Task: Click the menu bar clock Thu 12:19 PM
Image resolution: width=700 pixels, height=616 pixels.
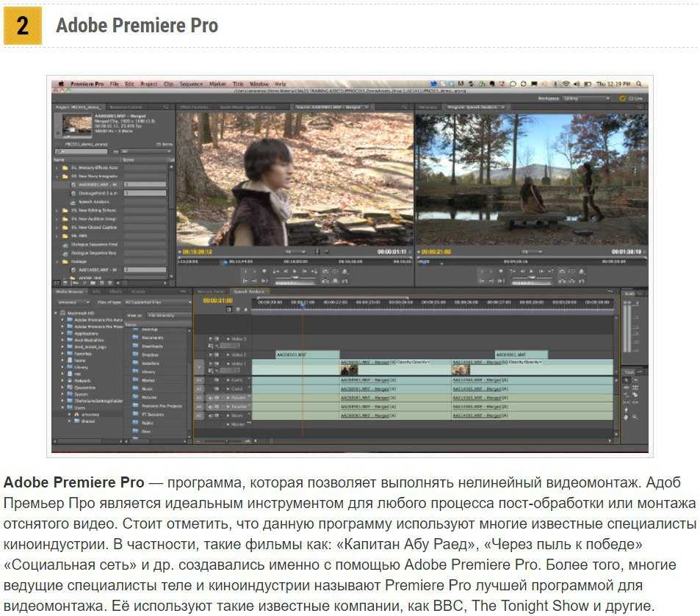Action: tap(613, 84)
